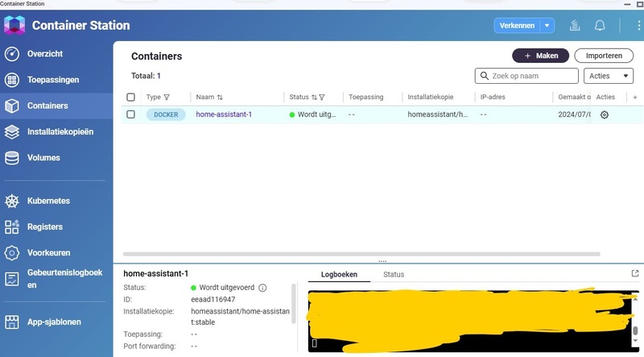Click the Maken button
This screenshot has height=357, width=644.
540,56
